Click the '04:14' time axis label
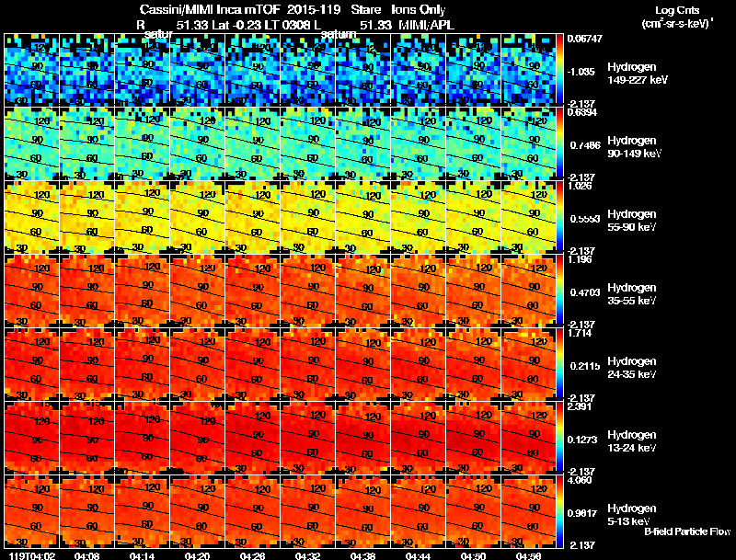Image resolution: width=736 pixels, height=560 pixels. (x=142, y=555)
